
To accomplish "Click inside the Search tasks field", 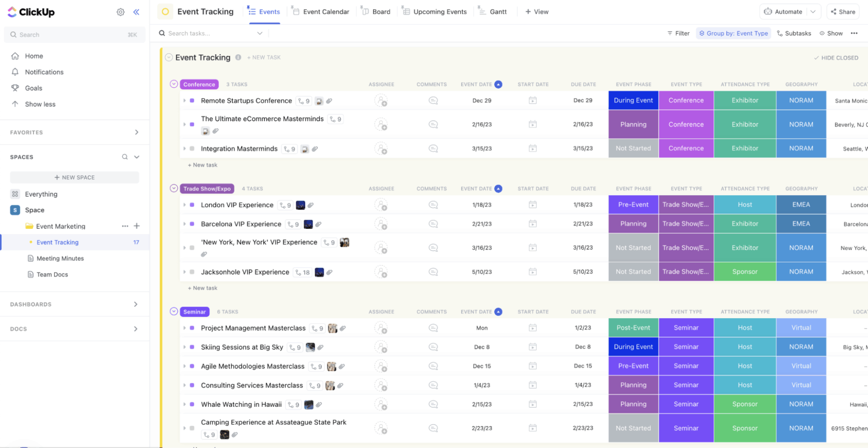I will [x=203, y=33].
